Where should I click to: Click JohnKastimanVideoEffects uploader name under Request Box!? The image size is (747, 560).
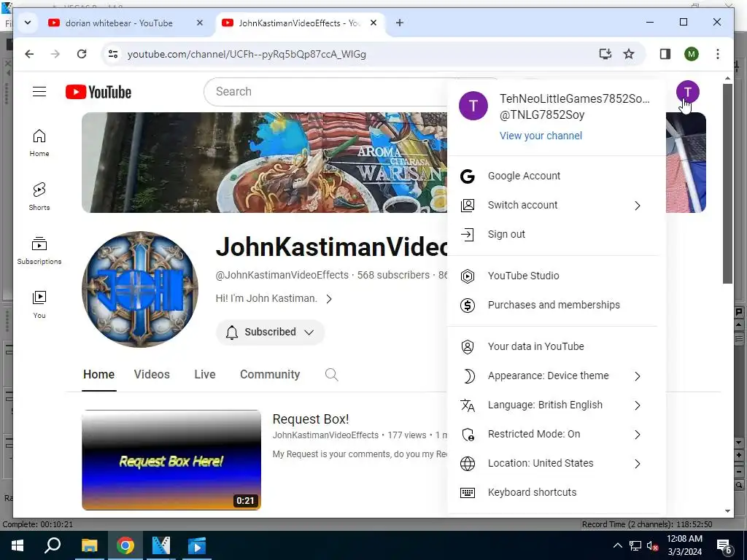coord(325,435)
